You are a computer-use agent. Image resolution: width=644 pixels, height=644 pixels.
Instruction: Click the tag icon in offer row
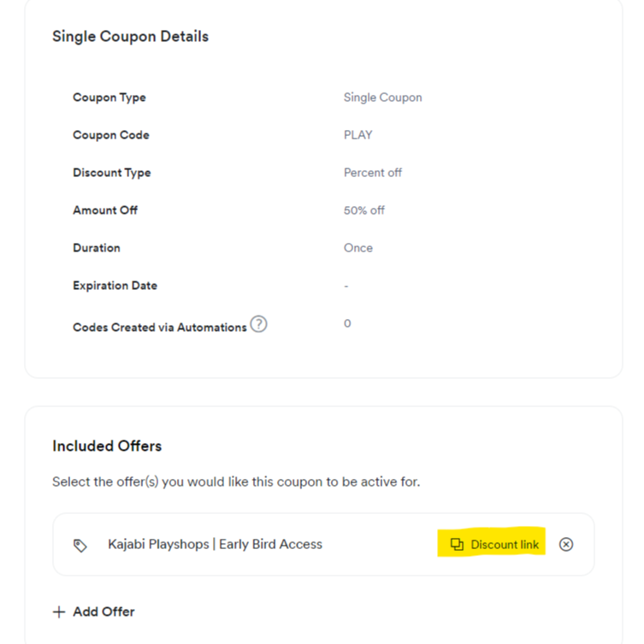point(80,546)
